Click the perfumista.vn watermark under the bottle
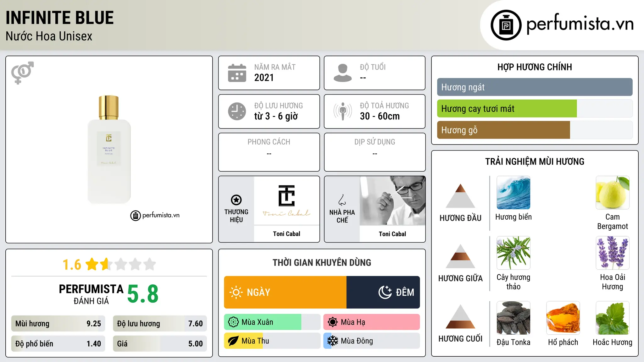This screenshot has width=644, height=362. 155,216
